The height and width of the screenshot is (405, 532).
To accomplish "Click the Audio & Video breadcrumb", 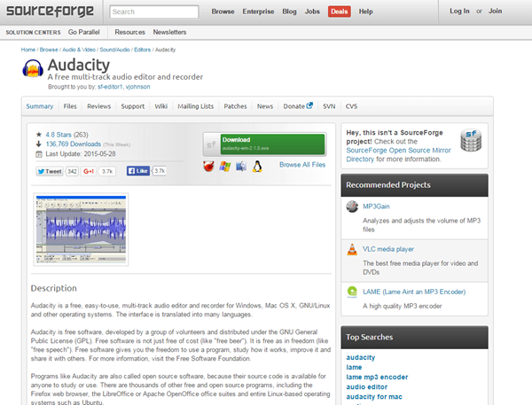I will [79, 50].
